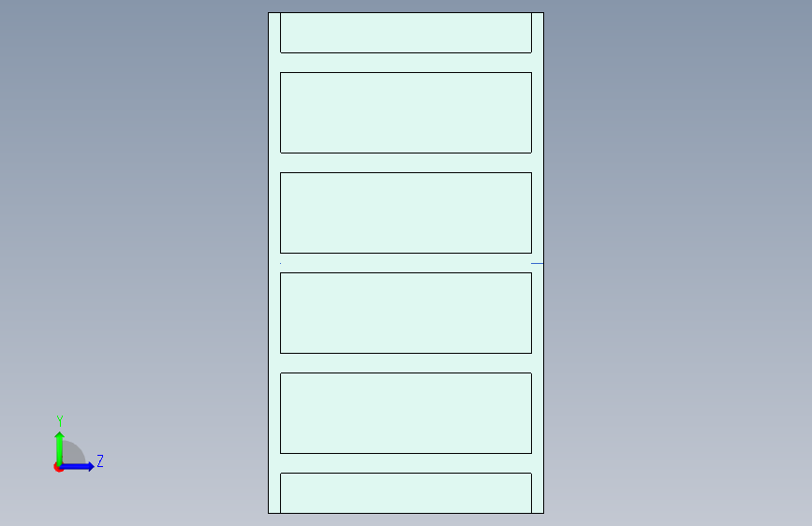The image size is (812, 526).
Task: Click the gray YZ plane quadrant of triad
Action: (74, 453)
